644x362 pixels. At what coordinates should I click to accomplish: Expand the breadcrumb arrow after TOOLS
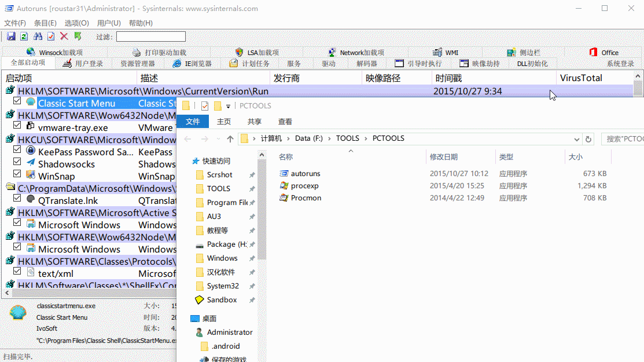point(366,138)
